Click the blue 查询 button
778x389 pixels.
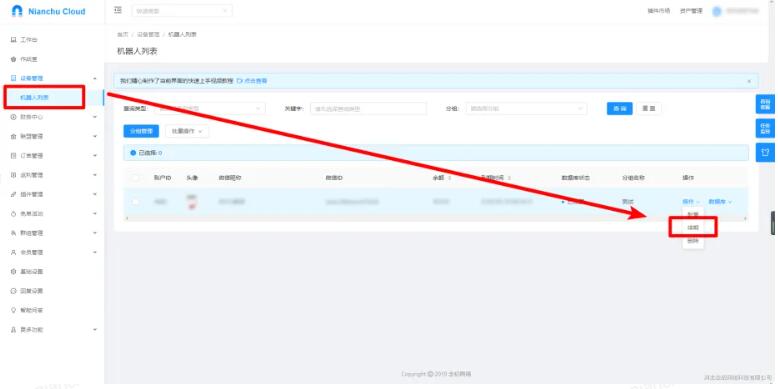(619, 108)
